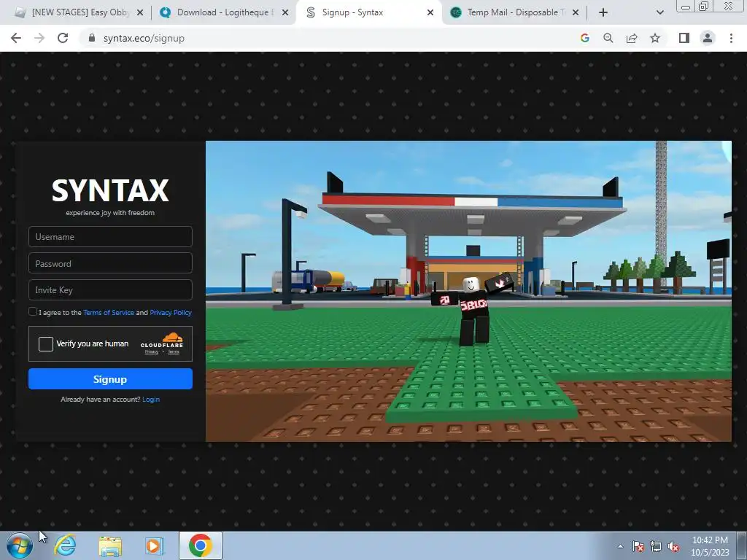Open the muted volume tray icon
This screenshot has width=747, height=560.
tap(673, 546)
